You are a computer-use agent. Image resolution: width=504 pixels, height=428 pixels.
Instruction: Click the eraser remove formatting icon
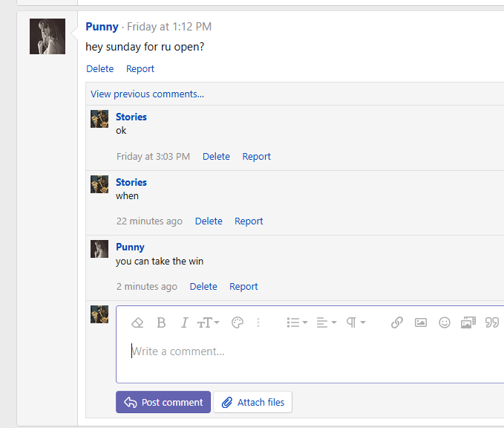[x=137, y=322]
